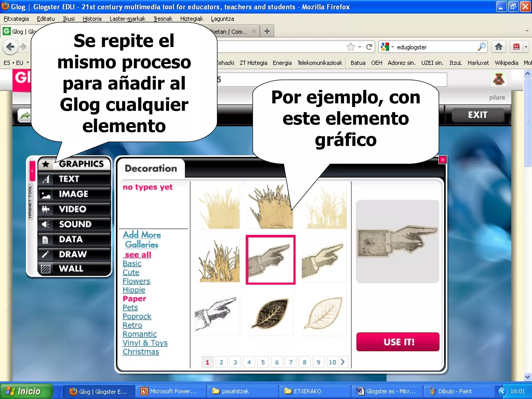Open Dibujo - Paint taskbar item
This screenshot has width=532, height=399.
pyautogui.click(x=459, y=391)
